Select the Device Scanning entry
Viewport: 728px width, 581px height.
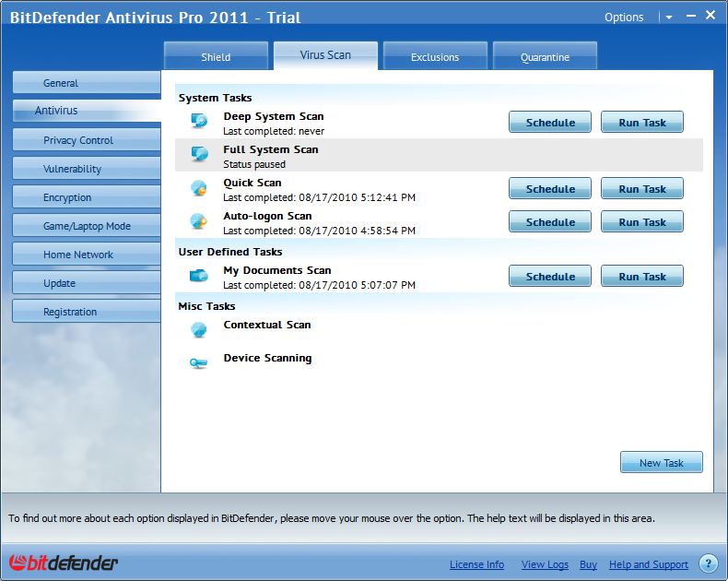pyautogui.click(x=267, y=358)
